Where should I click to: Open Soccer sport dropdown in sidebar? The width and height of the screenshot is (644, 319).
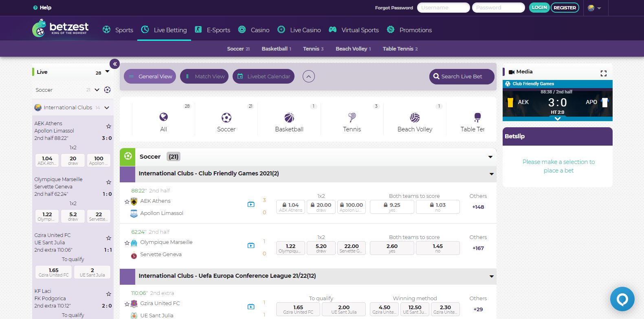tap(97, 90)
